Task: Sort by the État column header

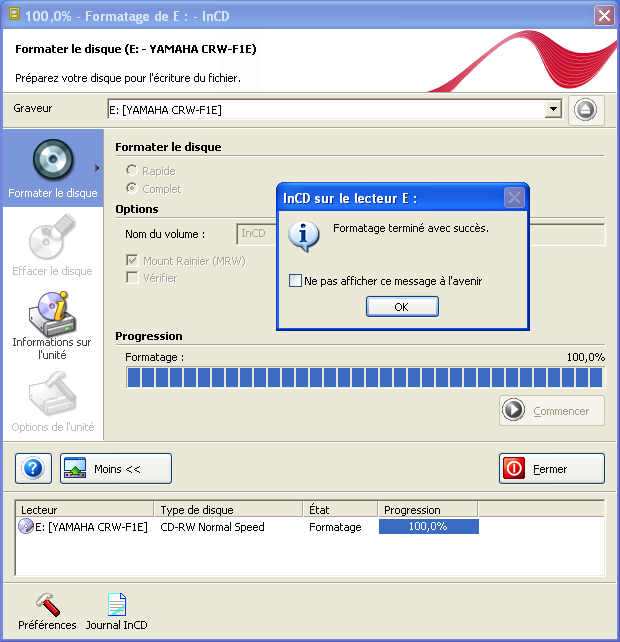Action: point(340,510)
